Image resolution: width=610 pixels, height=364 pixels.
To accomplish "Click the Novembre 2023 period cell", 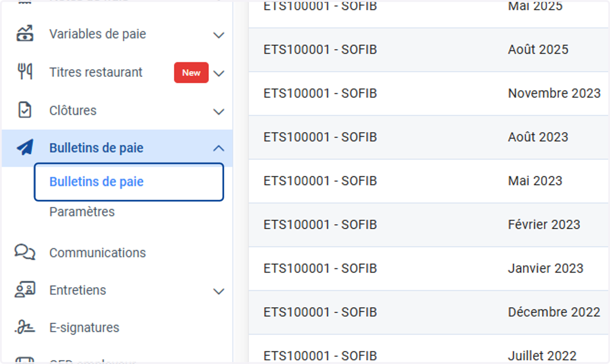I will pos(554,93).
